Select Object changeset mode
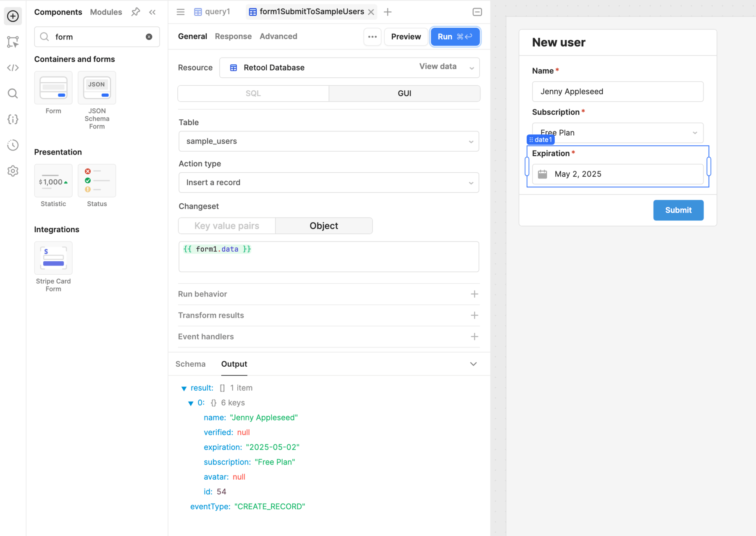This screenshot has width=756, height=536. point(324,226)
